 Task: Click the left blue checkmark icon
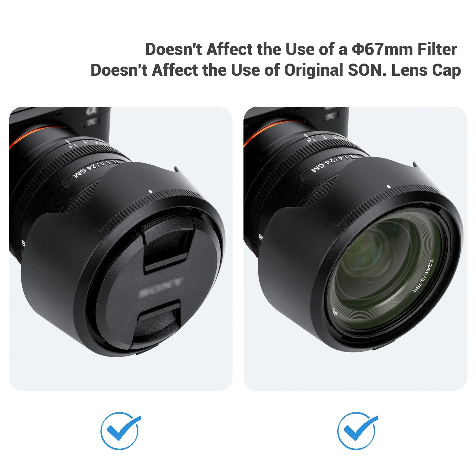coord(121,431)
